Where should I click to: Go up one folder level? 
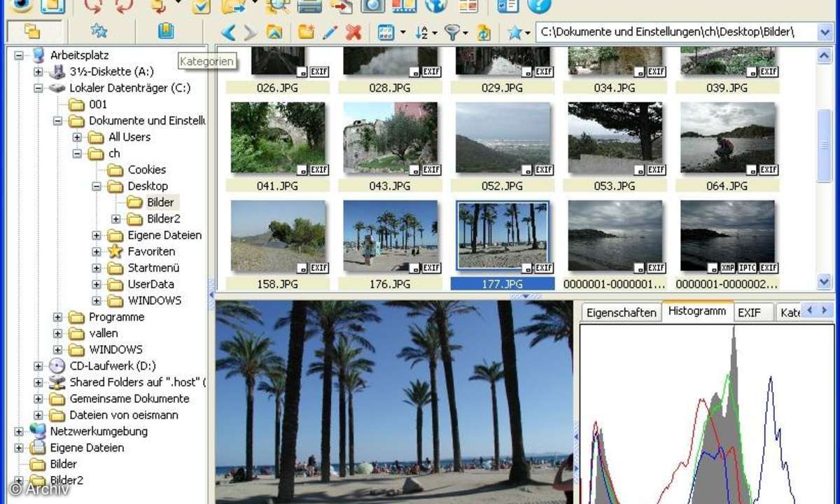(274, 32)
